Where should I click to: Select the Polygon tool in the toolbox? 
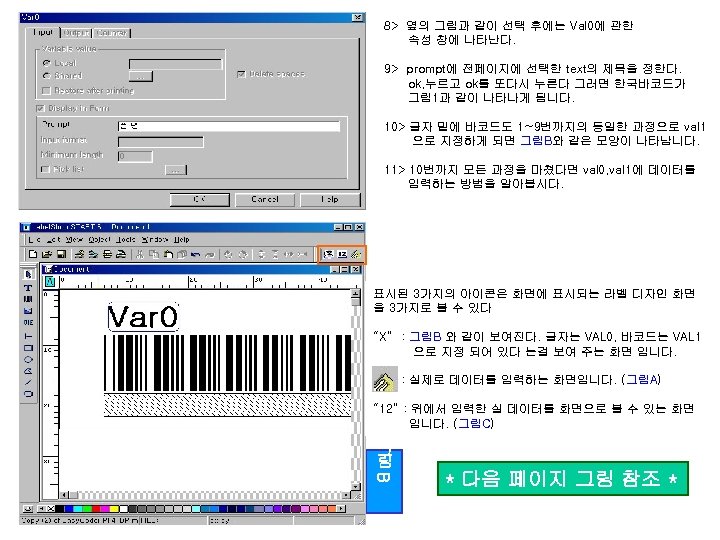pos(28,371)
